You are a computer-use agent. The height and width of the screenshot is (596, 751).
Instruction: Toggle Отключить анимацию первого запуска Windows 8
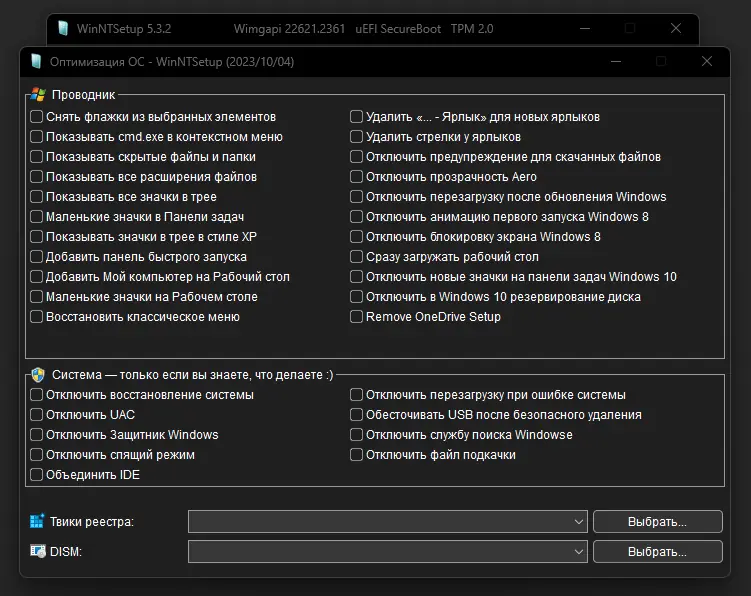pos(356,217)
